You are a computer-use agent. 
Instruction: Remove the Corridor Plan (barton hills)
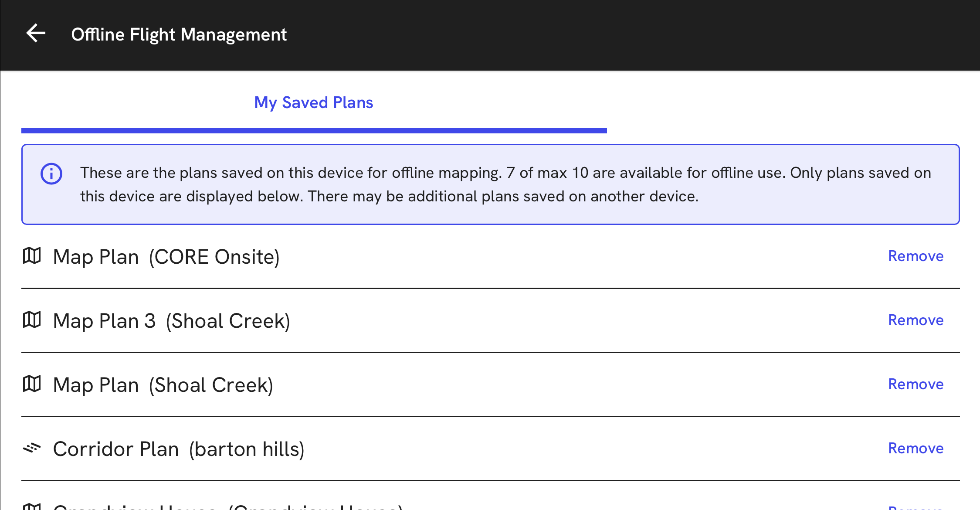915,448
